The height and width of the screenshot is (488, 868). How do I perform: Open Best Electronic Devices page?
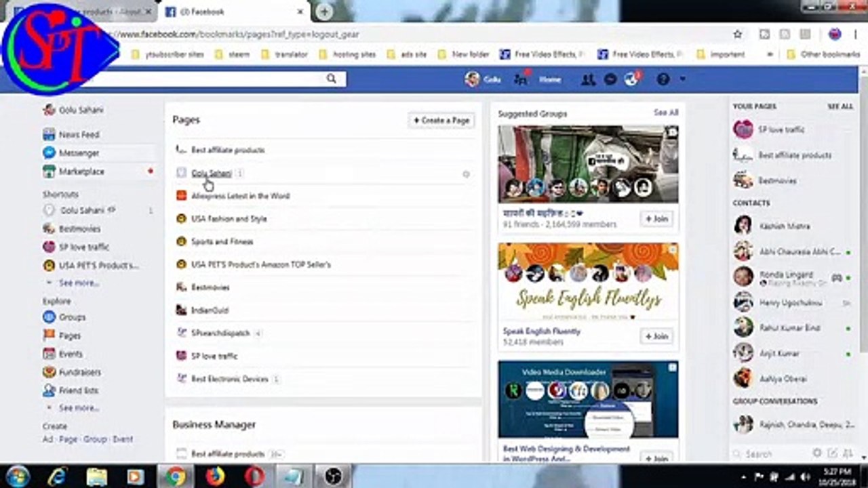point(229,379)
